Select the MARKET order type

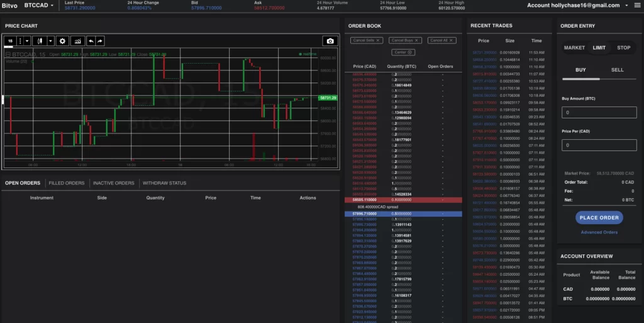574,48
